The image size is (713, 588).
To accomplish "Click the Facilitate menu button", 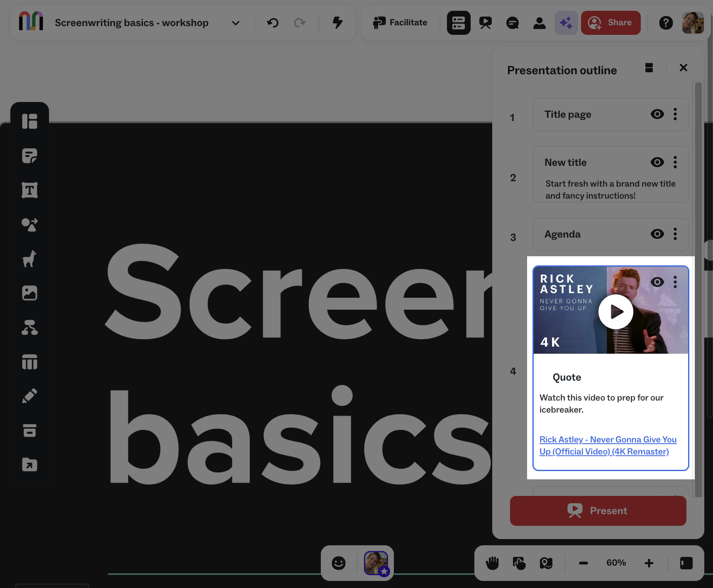I will coord(400,23).
